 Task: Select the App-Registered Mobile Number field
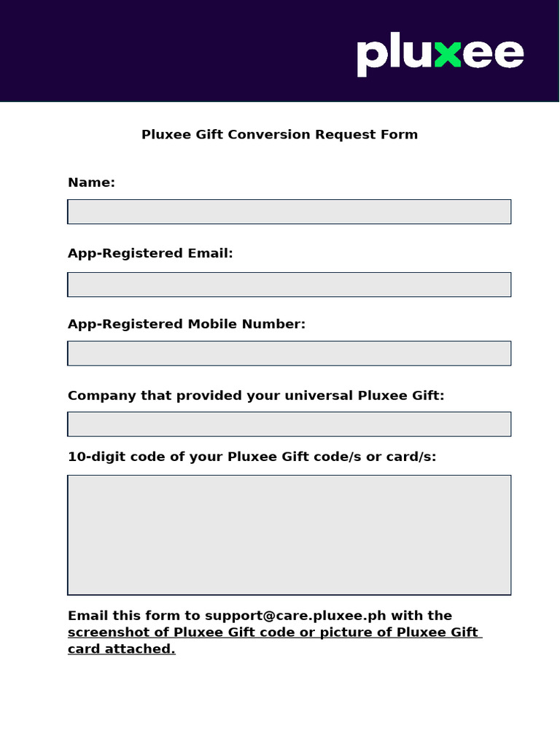[x=289, y=353]
